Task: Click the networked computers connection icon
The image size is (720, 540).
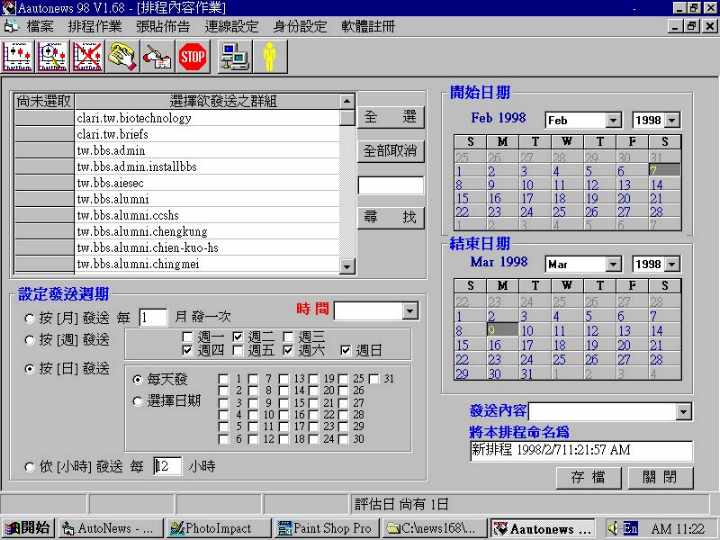Action: pos(234,56)
